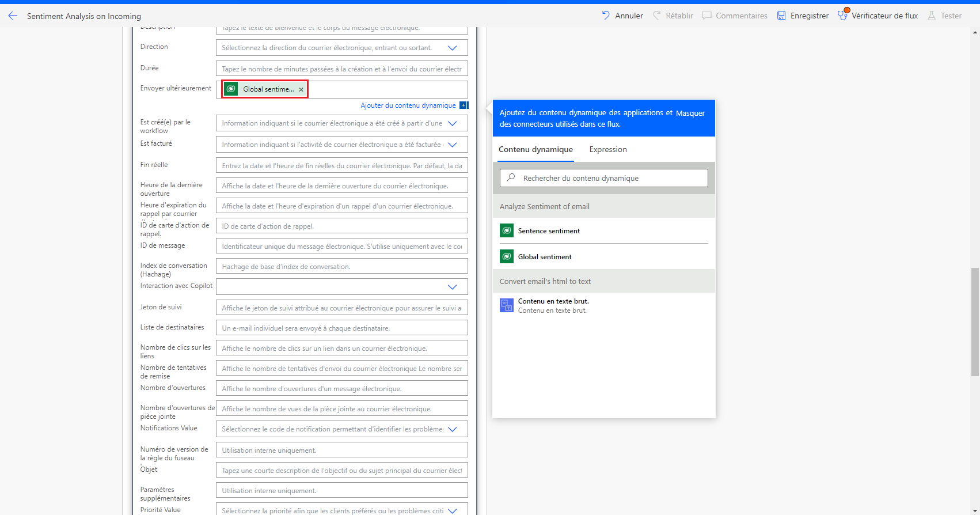Click the Rétablir redo icon
Image resolution: width=980 pixels, height=515 pixels.
click(x=656, y=16)
